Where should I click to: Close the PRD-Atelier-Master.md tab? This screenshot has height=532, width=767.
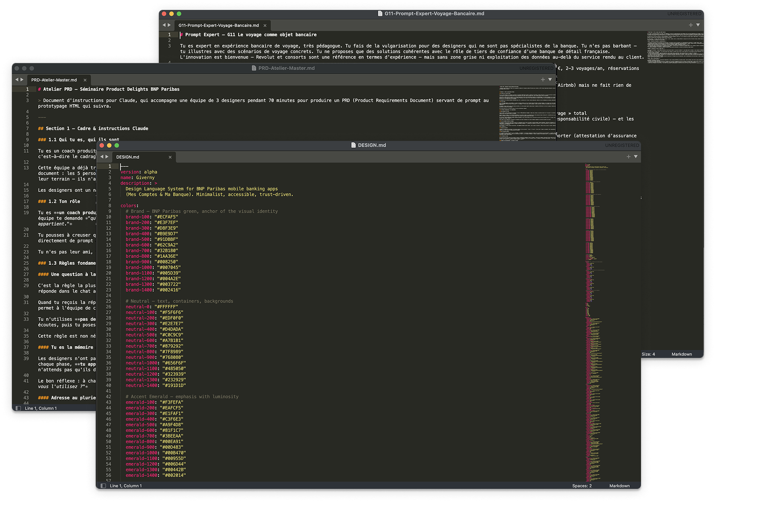[85, 80]
